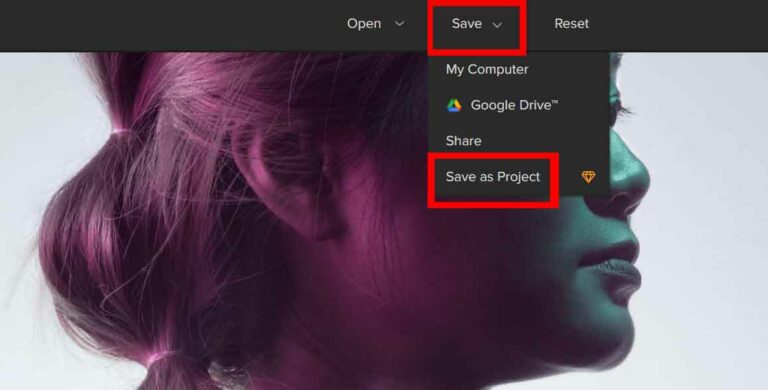768x390 pixels.
Task: Click the Google Drive triangle logo icon
Action: click(x=454, y=105)
